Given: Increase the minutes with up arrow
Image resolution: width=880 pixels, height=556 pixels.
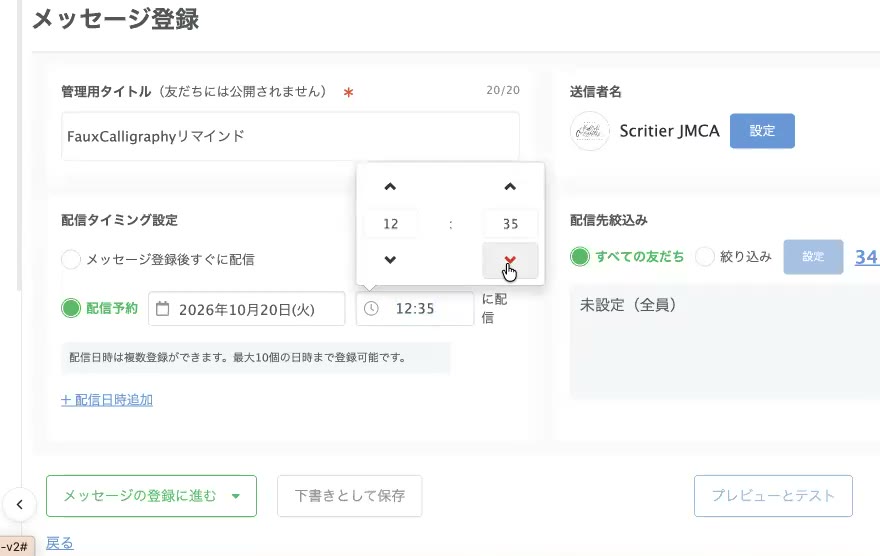Looking at the screenshot, I should coord(510,187).
